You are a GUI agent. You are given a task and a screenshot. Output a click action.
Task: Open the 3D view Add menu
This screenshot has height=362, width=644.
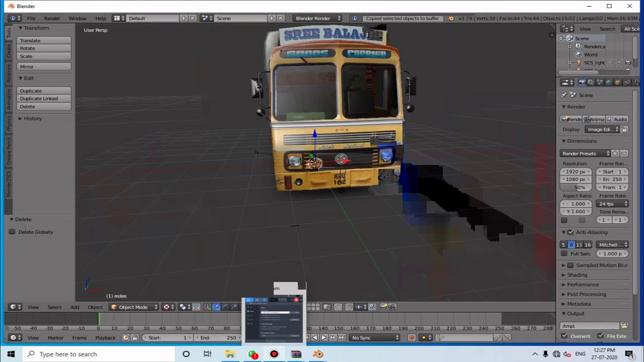coord(74,307)
